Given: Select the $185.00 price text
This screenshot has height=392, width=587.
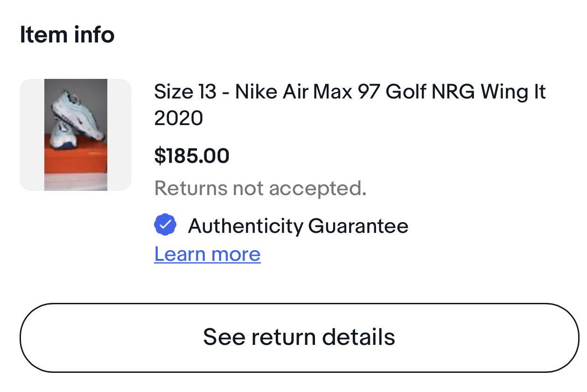Looking at the screenshot, I should pos(192,156).
